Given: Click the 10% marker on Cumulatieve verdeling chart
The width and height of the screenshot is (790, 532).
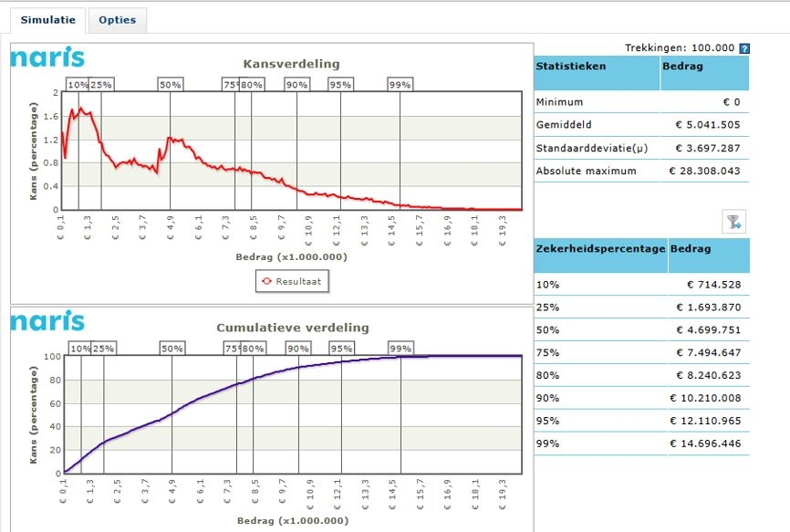Looking at the screenshot, I should tap(80, 349).
